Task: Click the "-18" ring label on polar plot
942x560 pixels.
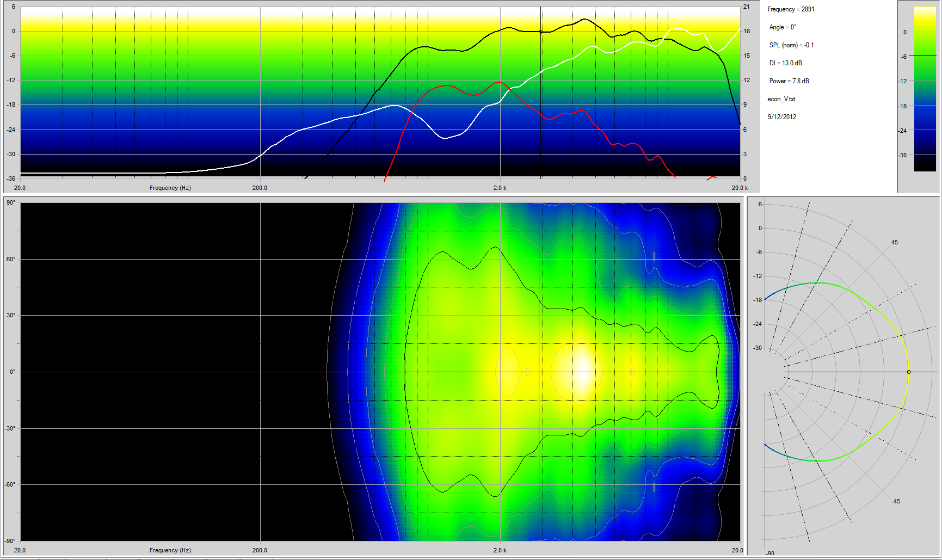Action: coord(758,300)
